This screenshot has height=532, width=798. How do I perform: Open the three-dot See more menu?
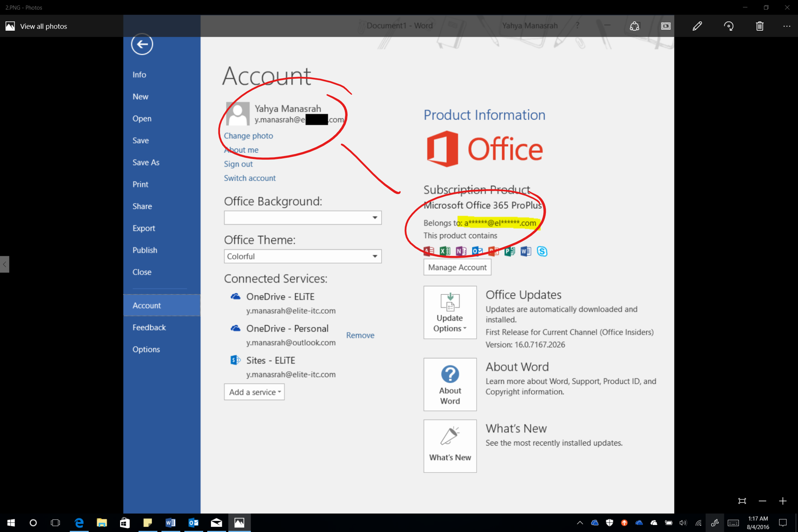click(787, 26)
